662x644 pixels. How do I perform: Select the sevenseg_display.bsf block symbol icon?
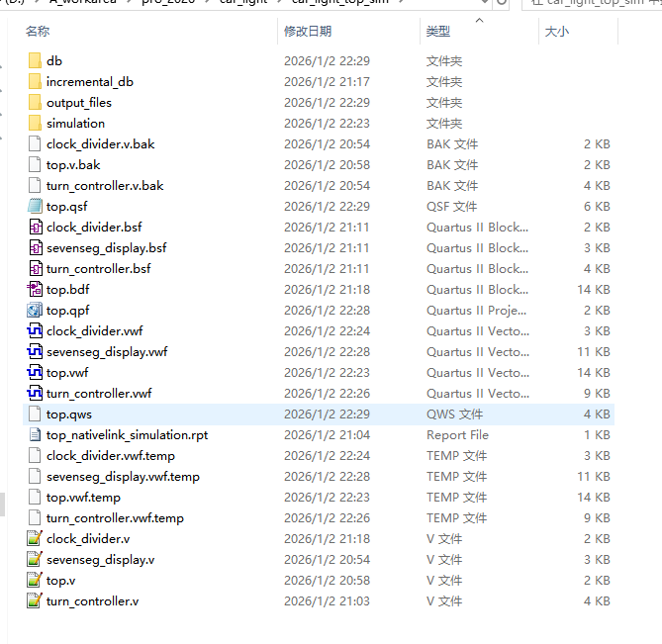pos(36,247)
